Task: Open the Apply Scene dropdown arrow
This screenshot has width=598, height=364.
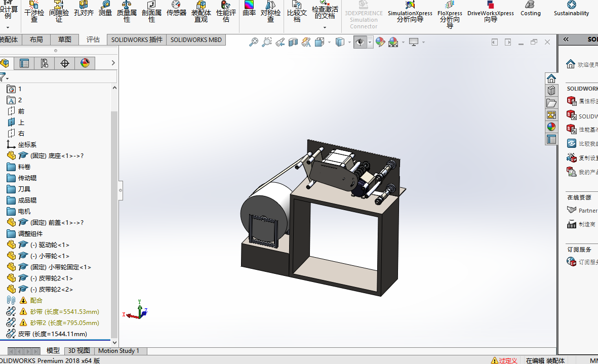Action: 403,43
